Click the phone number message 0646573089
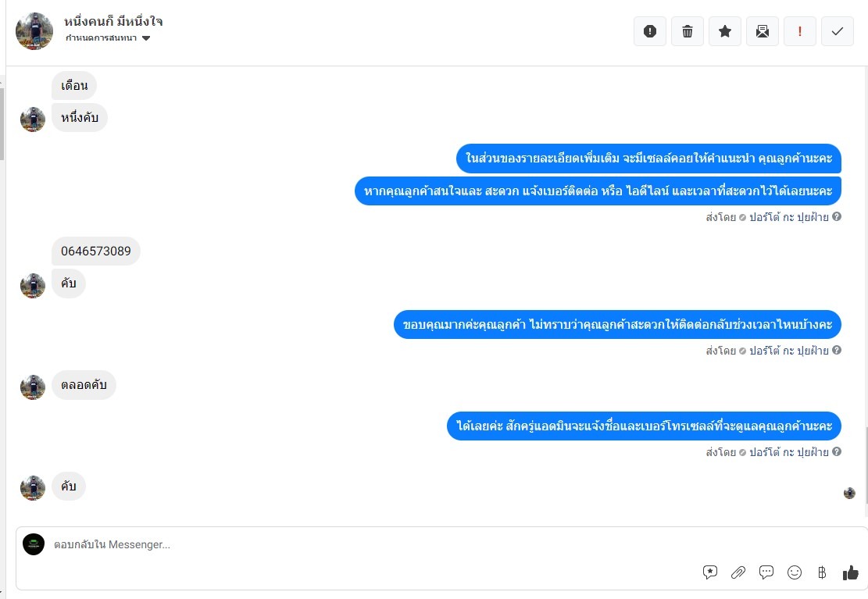This screenshot has width=868, height=599. coord(96,251)
